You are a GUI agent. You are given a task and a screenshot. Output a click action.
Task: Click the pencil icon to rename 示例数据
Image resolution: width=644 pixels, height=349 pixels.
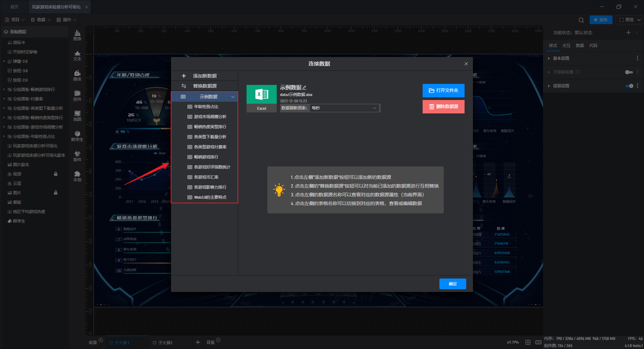[x=305, y=88]
